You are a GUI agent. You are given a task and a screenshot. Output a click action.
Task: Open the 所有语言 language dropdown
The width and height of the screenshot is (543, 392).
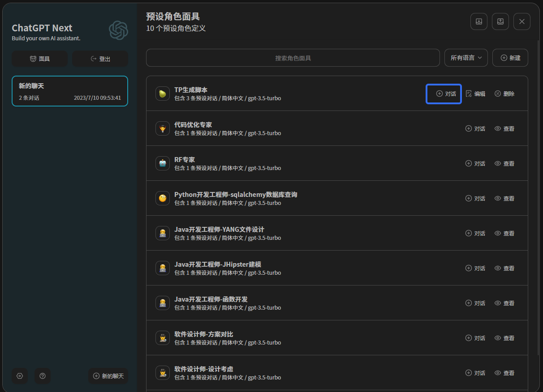click(466, 58)
